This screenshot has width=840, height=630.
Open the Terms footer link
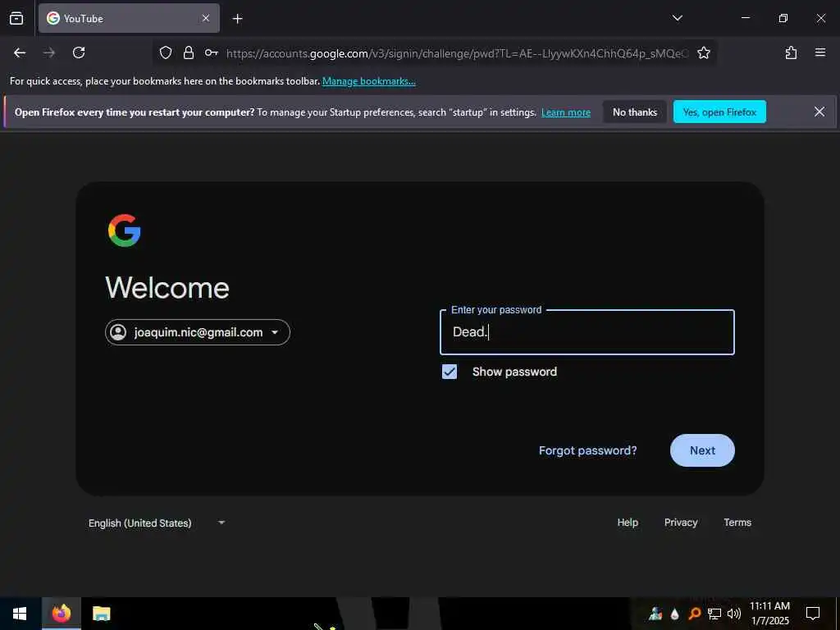click(737, 523)
